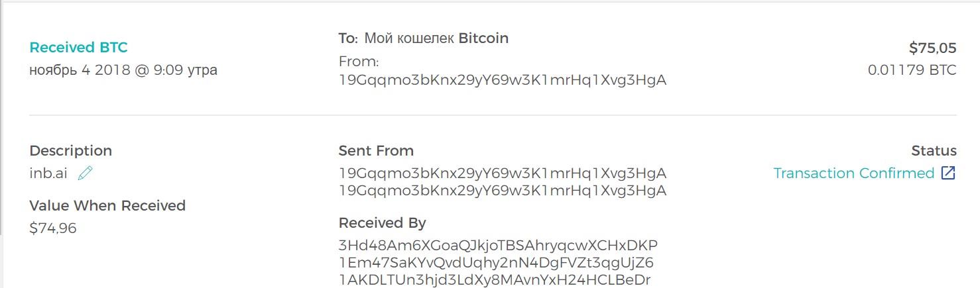
Task: Click the Received By heading
Action: (382, 223)
